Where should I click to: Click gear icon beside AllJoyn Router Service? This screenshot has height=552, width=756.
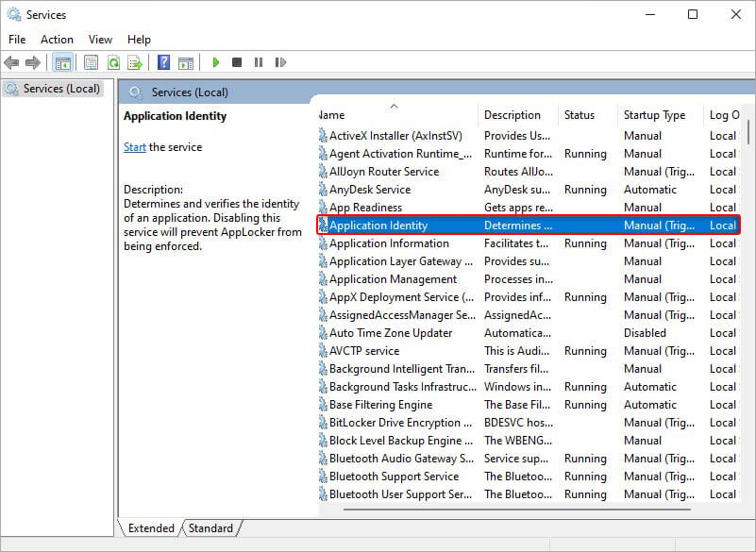click(x=323, y=172)
